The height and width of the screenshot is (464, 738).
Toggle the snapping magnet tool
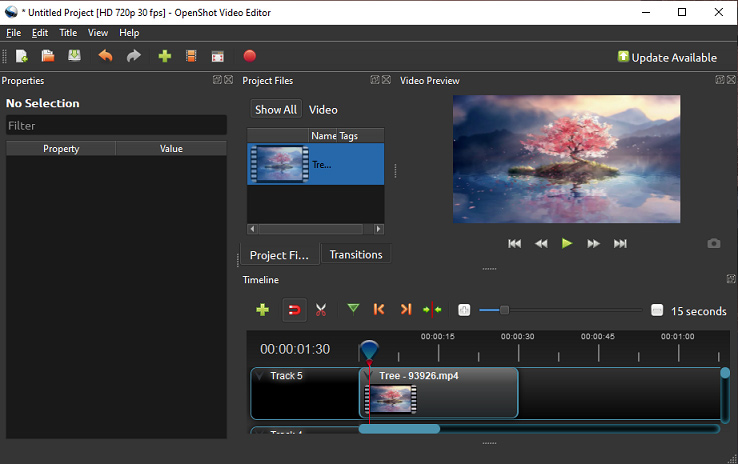coord(294,310)
